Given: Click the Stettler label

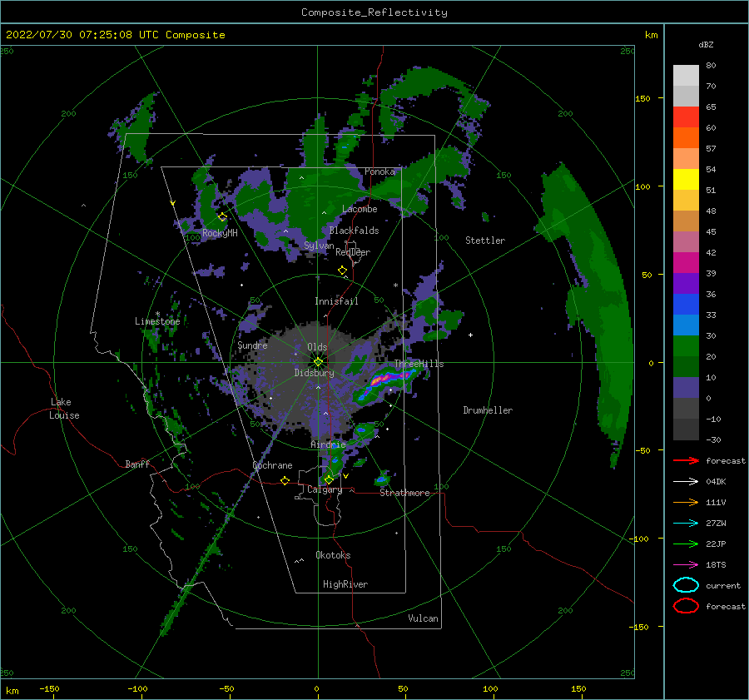Looking at the screenshot, I should 485,241.
